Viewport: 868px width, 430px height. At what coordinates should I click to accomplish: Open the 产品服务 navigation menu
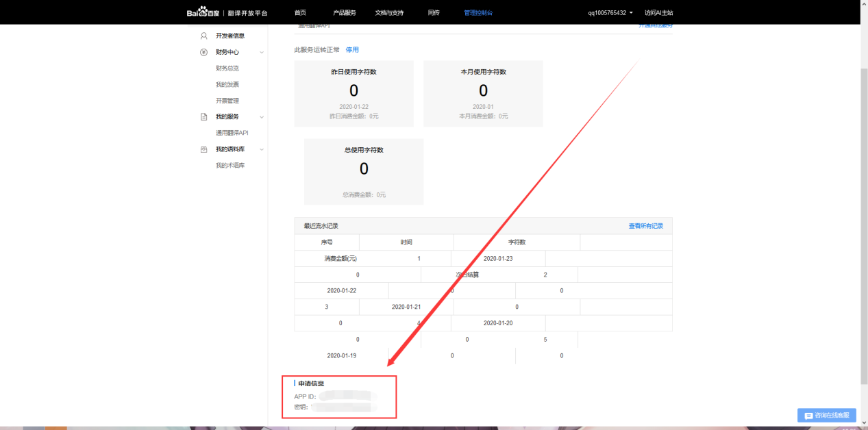(345, 13)
